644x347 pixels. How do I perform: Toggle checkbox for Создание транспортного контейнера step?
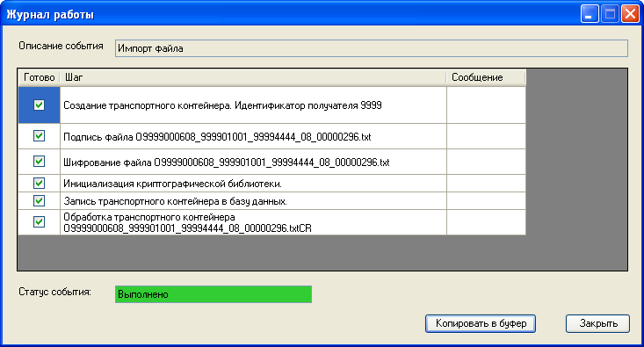point(39,105)
